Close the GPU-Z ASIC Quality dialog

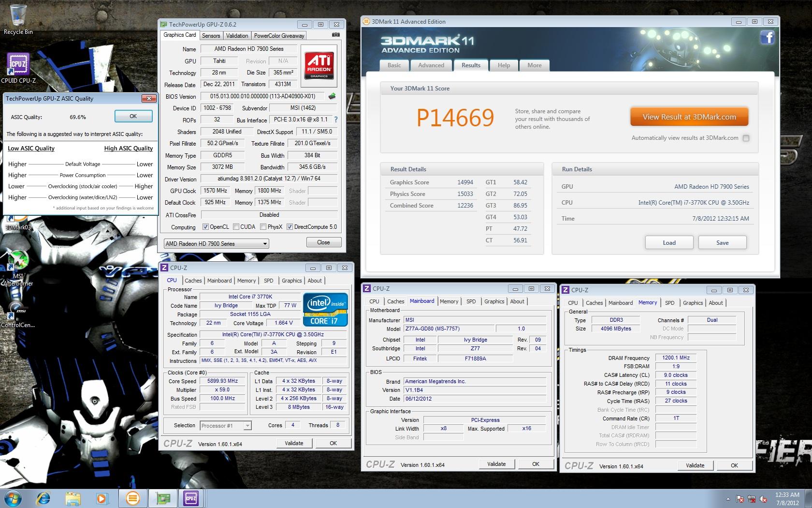click(149, 98)
